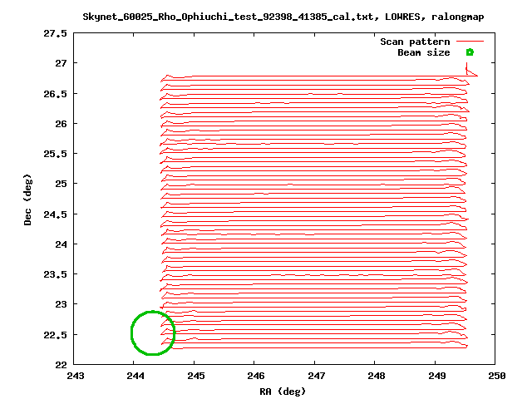This screenshot has width=532, height=399.
Task: Click the red Scan pattern legend line sample
Action: coord(470,42)
